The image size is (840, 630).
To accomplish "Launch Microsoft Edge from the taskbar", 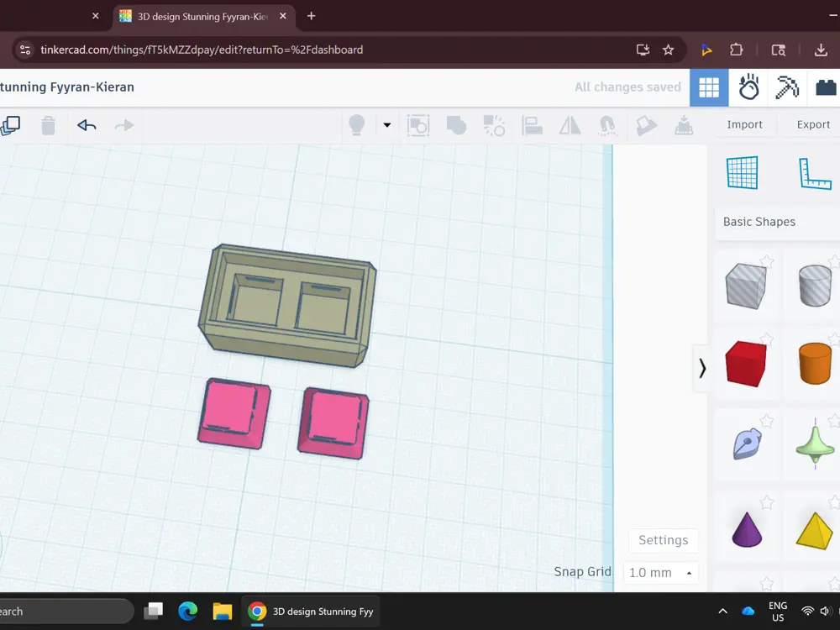I will tap(187, 612).
